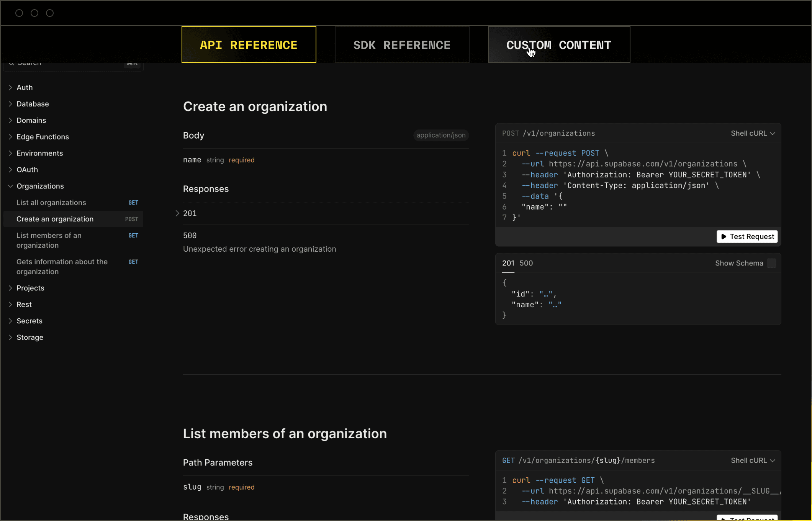Click the "Unexpected error creating an organization" text
The width and height of the screenshot is (812, 521).
[x=259, y=249]
